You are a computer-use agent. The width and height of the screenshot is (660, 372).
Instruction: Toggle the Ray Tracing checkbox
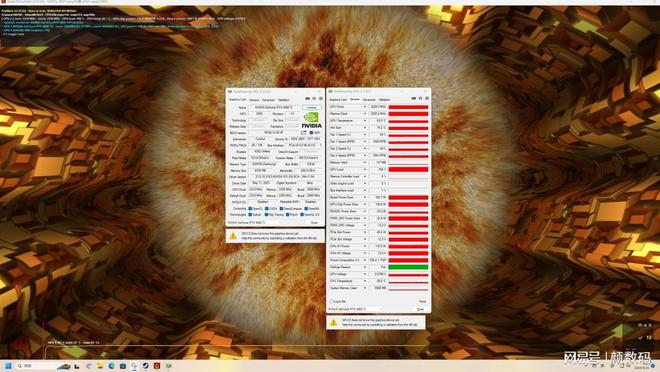[266, 215]
